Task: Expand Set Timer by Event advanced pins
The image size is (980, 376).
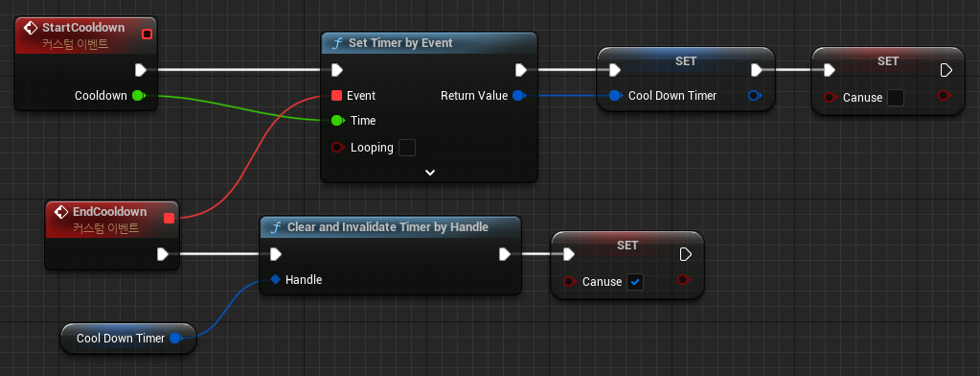Action: [x=429, y=173]
